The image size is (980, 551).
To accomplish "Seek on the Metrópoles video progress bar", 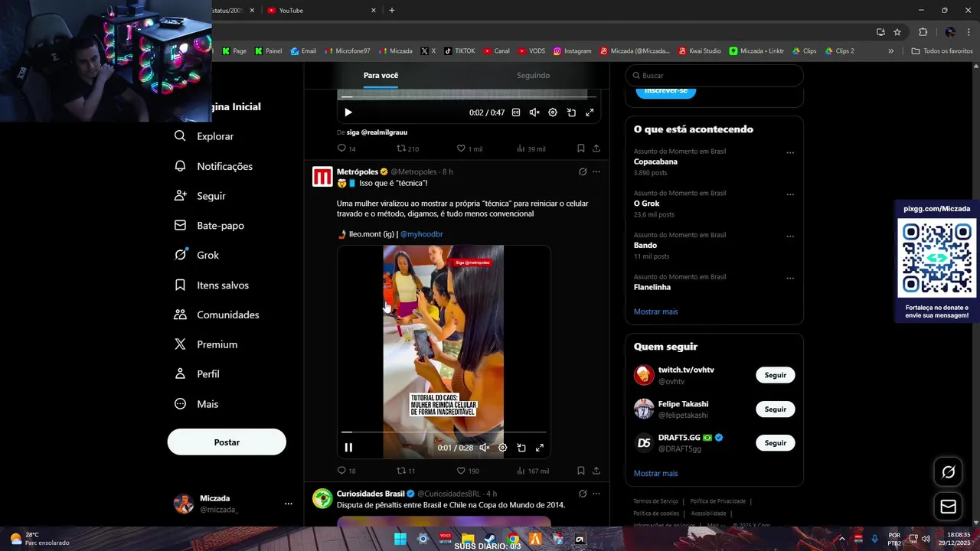I will (x=444, y=432).
